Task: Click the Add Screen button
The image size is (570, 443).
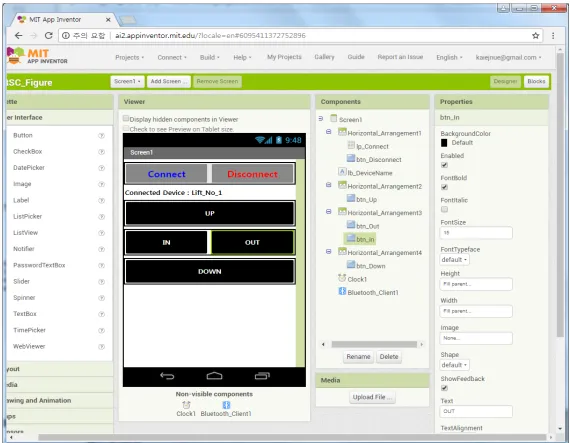Action: coord(169,81)
